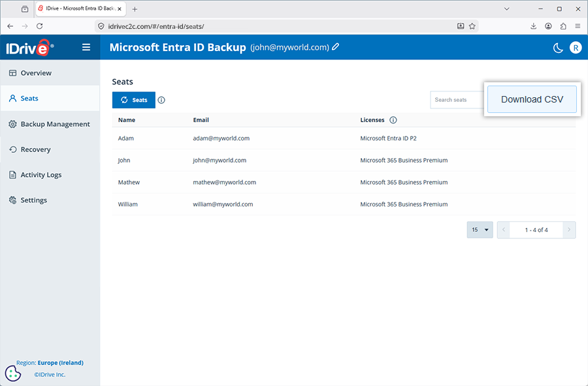Go to the Overview menu item
The image size is (588, 386).
point(50,73)
